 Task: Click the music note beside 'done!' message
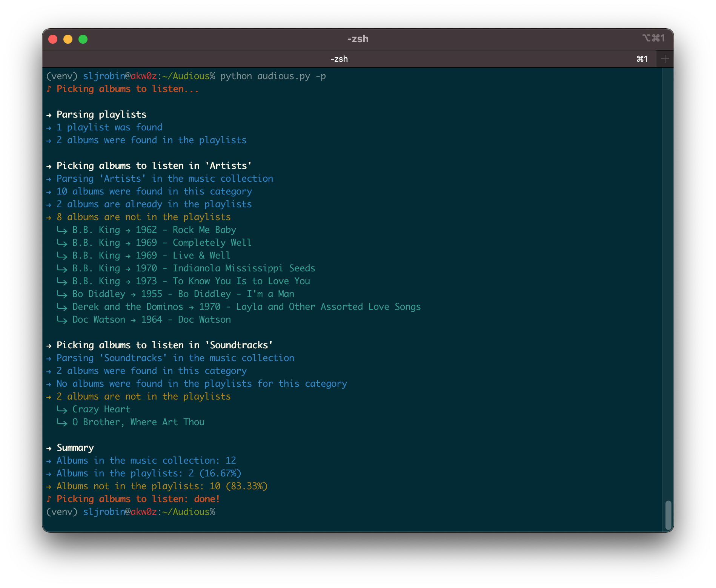pyautogui.click(x=49, y=499)
